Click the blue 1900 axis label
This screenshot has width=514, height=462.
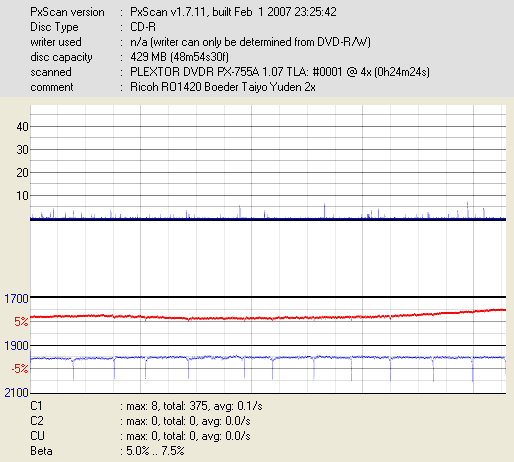(16, 346)
